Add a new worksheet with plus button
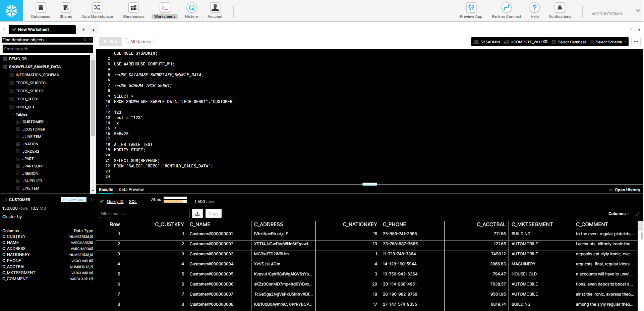Viewport: 644px width, 311px height. tap(84, 30)
